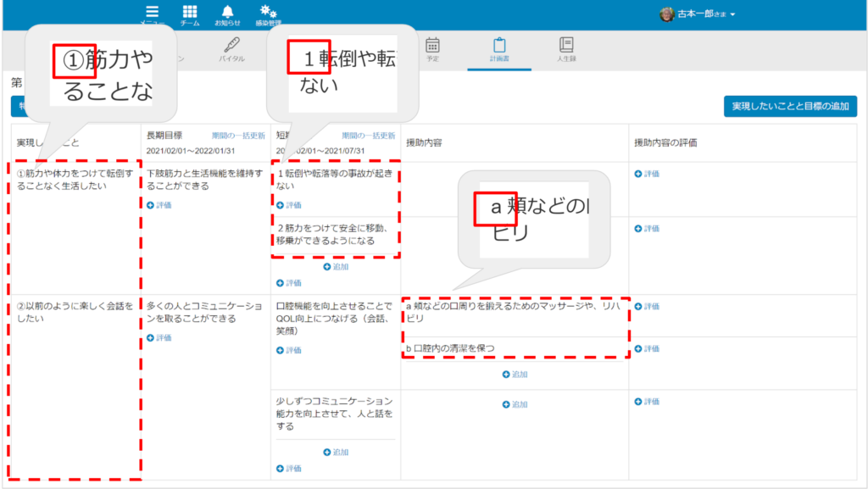The width and height of the screenshot is (868, 489).
Task: Select text 1 転倒や転落等の事故が起きない
Action: click(334, 180)
